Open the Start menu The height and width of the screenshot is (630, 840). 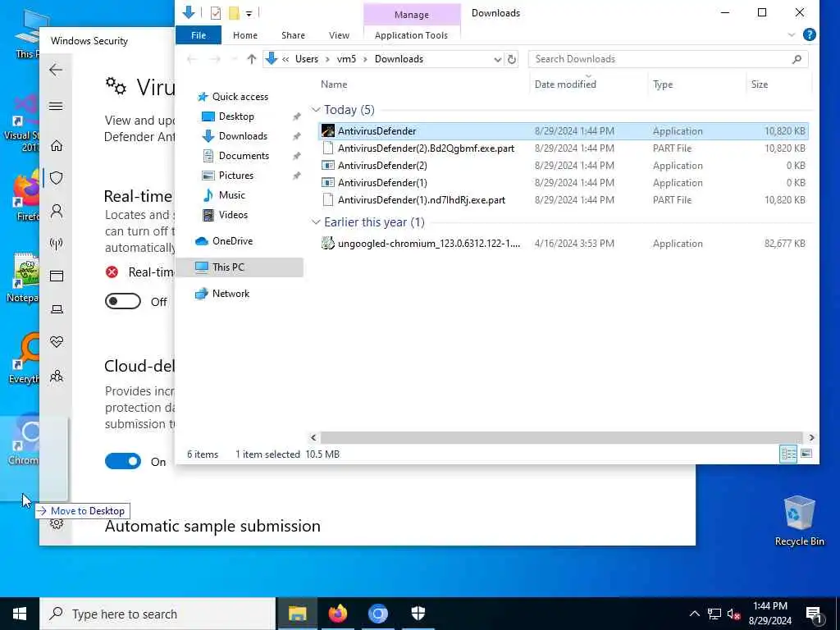[20, 614]
